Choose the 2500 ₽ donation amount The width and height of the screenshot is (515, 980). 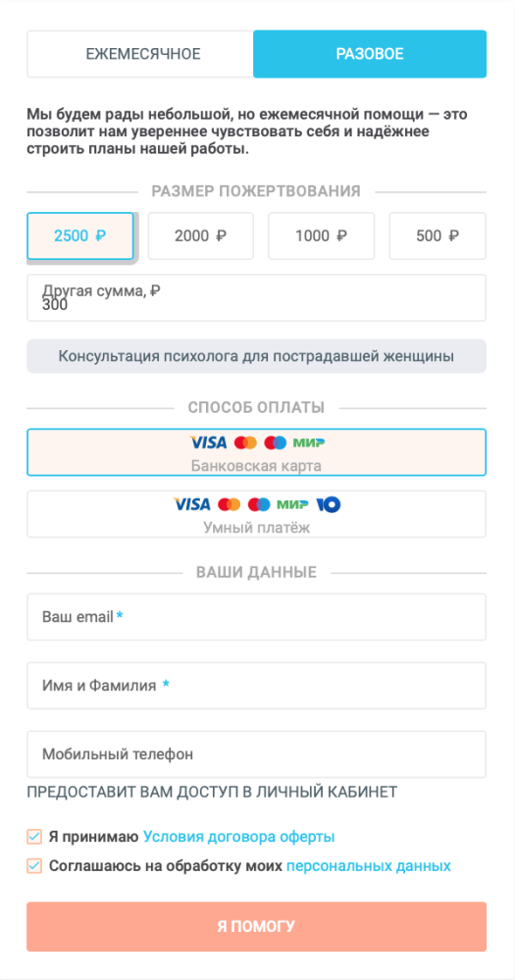80,236
